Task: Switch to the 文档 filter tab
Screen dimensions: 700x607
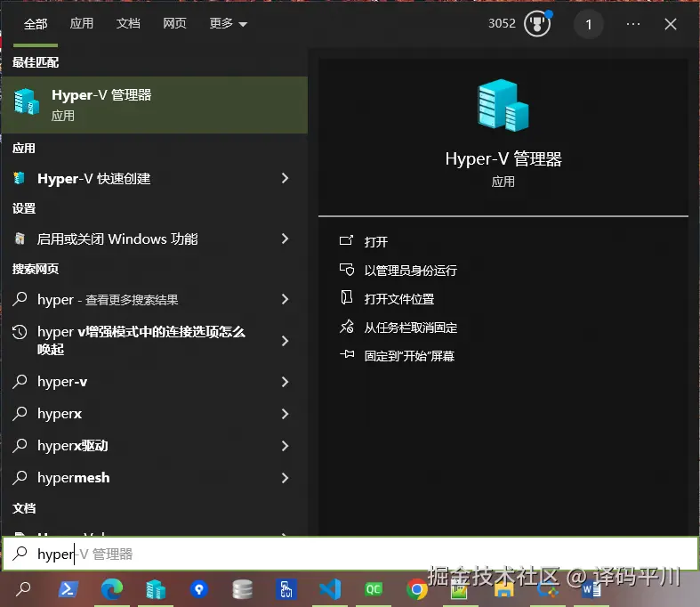Action: [128, 23]
